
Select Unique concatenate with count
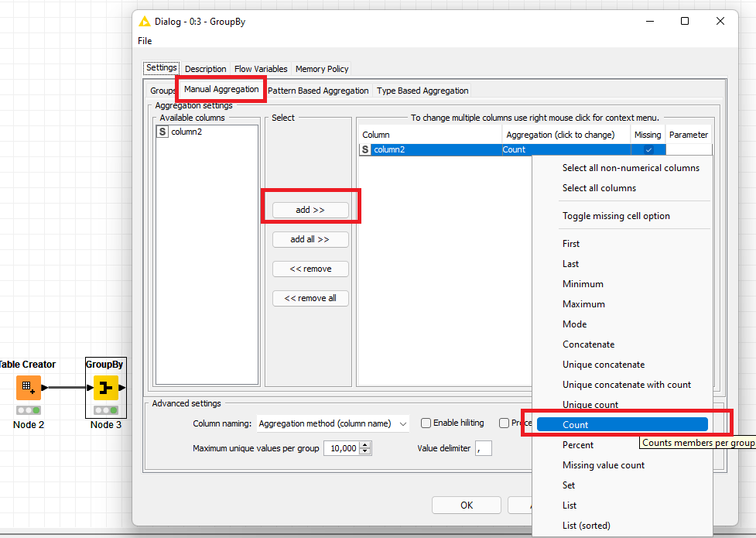point(626,385)
